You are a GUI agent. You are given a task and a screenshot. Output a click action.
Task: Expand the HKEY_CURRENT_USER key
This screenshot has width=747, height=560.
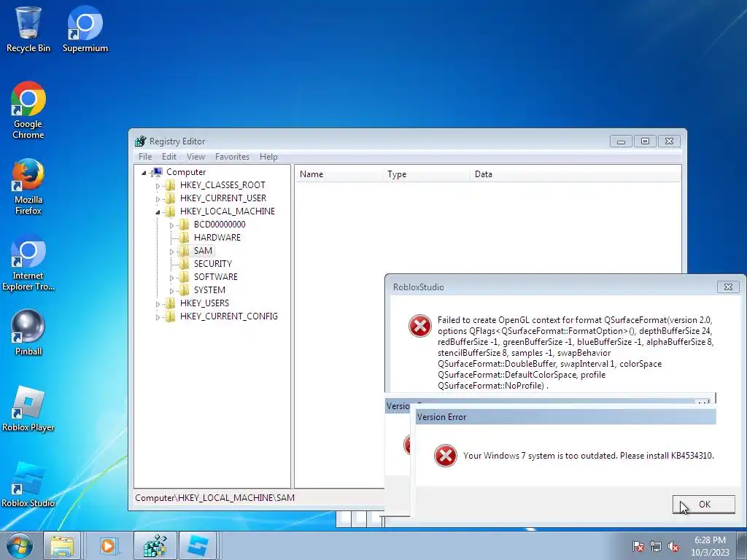(158, 199)
